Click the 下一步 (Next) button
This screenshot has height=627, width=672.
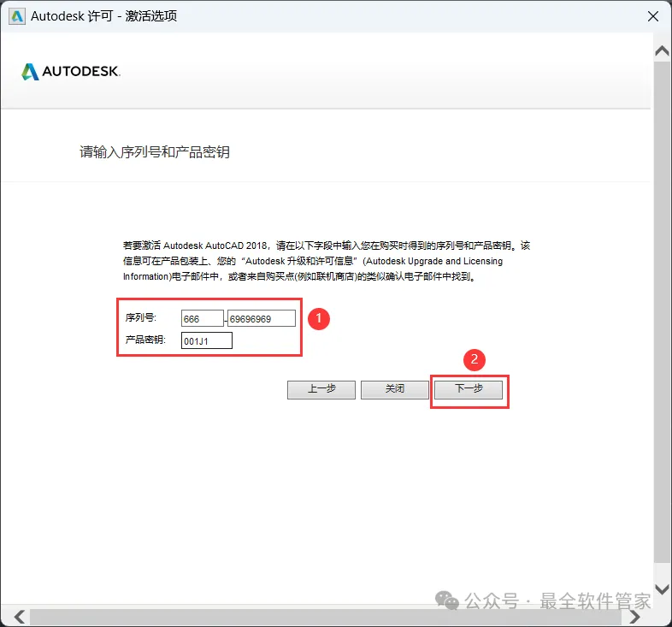click(469, 389)
